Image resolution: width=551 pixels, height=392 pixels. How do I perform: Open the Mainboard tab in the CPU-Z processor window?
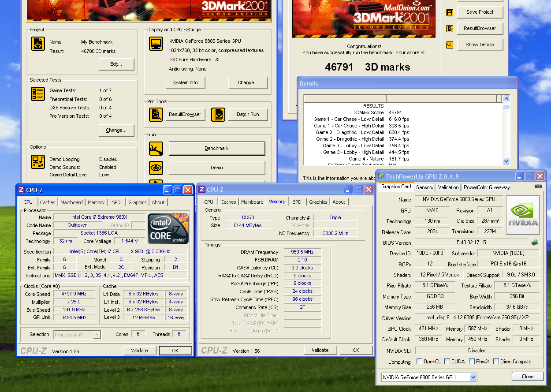[x=72, y=202]
